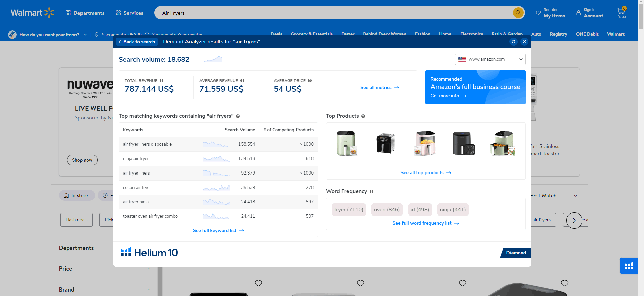
Task: Click the Shop now button
Action: [82, 160]
